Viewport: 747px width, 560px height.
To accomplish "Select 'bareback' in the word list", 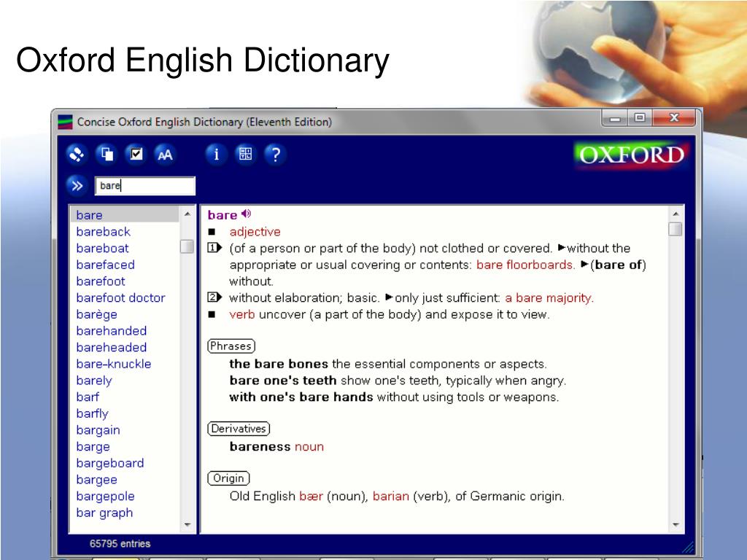I will click(104, 232).
